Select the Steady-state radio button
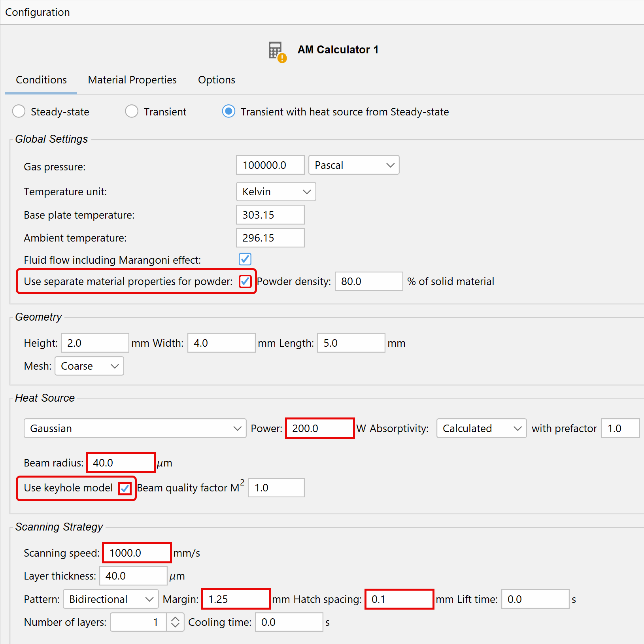The height and width of the screenshot is (644, 644). [19, 111]
